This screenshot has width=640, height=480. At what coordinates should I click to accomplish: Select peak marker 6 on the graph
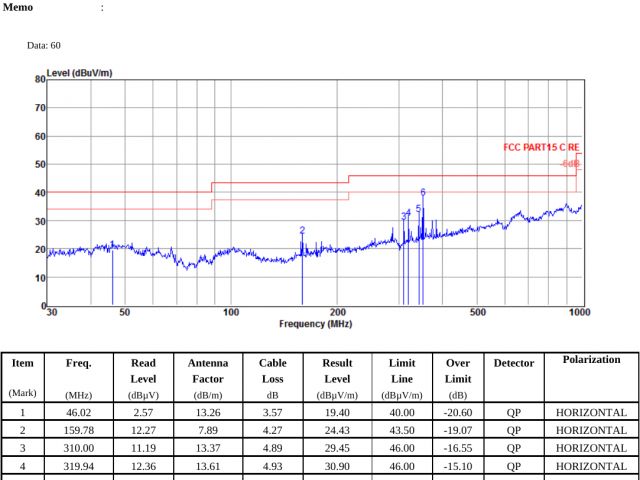pyautogui.click(x=423, y=192)
